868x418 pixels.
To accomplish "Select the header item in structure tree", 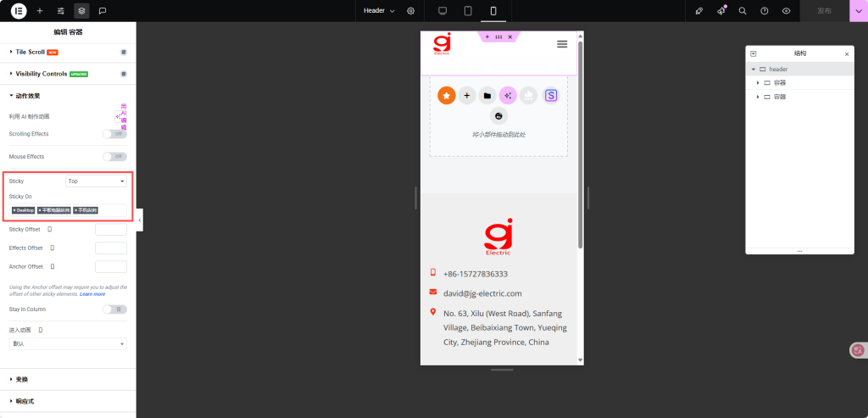I will click(778, 69).
